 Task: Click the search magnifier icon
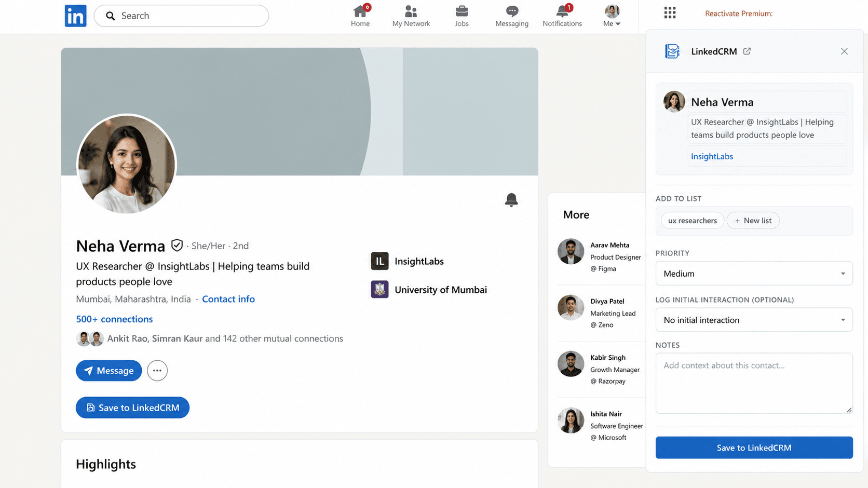click(x=111, y=16)
